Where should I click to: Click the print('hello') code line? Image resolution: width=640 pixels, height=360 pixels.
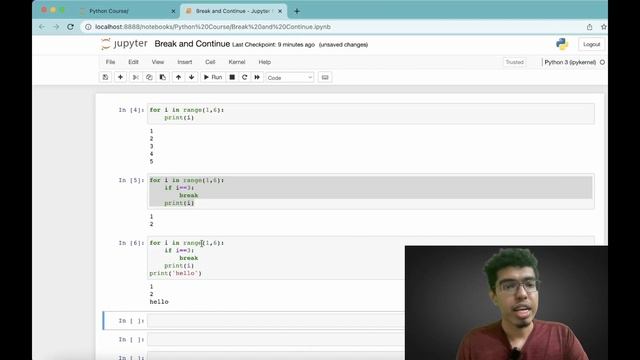[176, 273]
